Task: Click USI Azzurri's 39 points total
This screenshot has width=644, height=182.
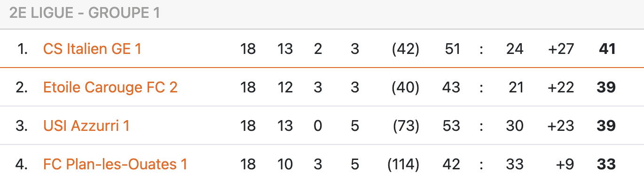Action: [x=606, y=126]
